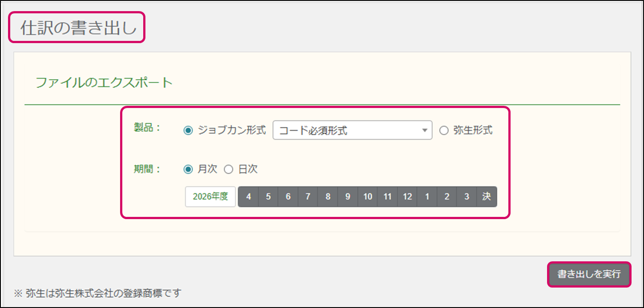This screenshot has width=644, height=308.
Task: Select the 弥生形式 radio option
Action: [x=443, y=131]
